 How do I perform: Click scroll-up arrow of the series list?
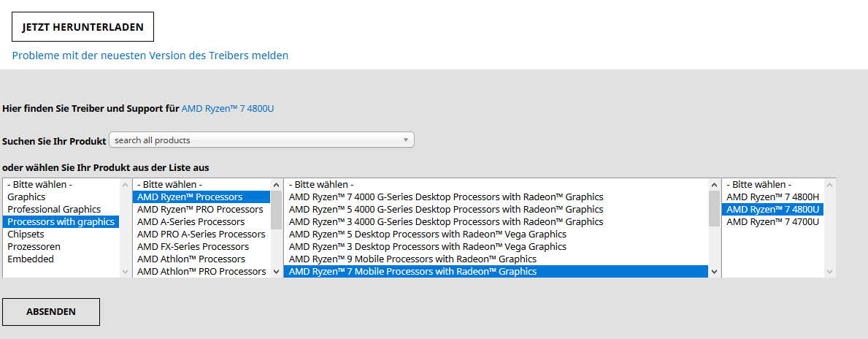click(714, 184)
